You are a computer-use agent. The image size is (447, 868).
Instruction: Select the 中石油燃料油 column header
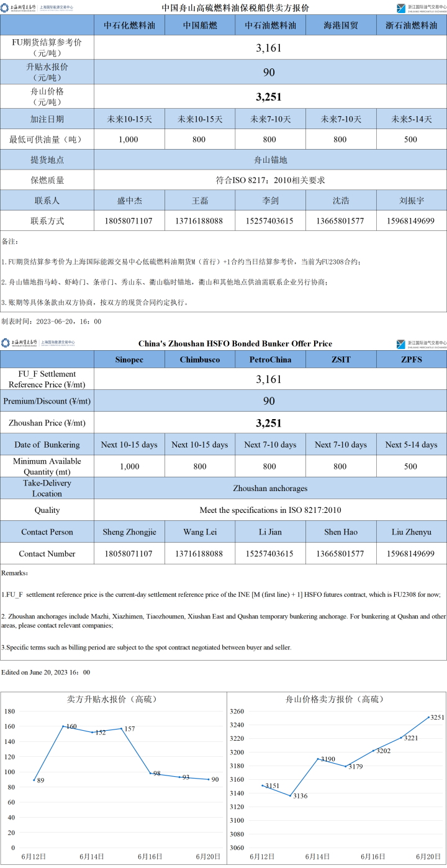click(x=271, y=25)
